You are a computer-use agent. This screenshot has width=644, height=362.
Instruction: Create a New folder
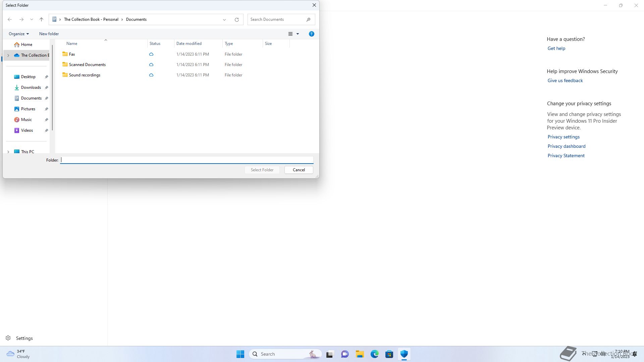pos(49,34)
